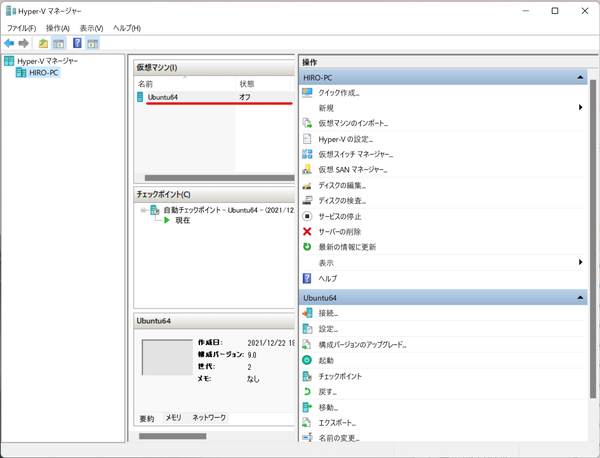Toggle the console tree pane icon

click(59, 43)
